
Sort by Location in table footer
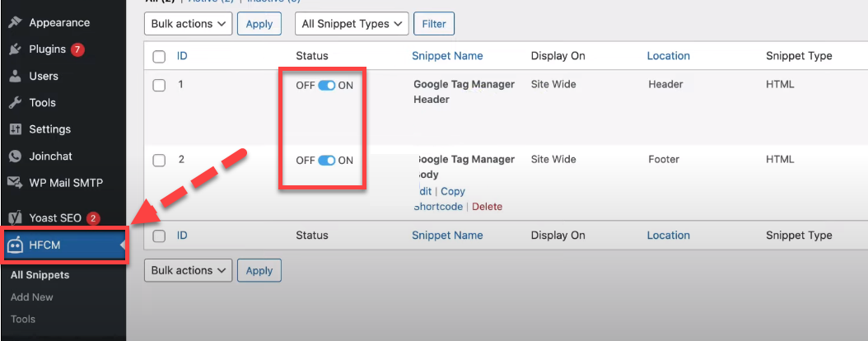pos(668,236)
